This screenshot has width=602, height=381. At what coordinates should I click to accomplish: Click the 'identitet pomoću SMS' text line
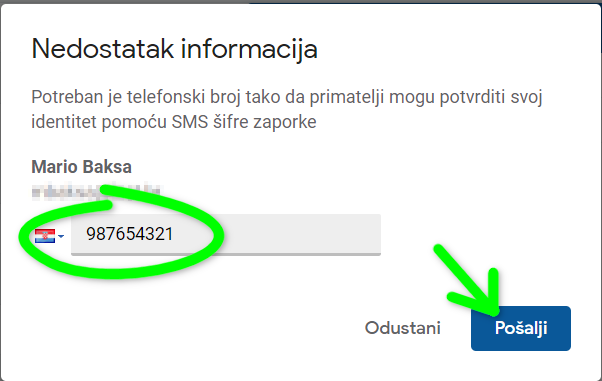[x=174, y=122]
